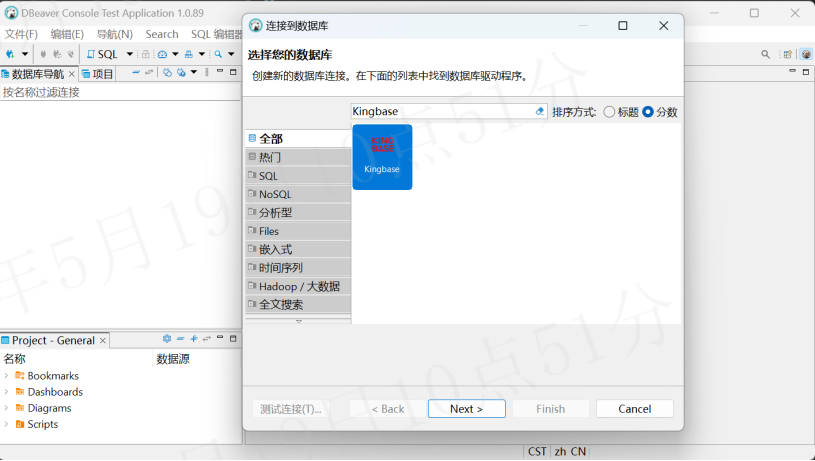The height and width of the screenshot is (461, 815).
Task: Open the 编辑(E) menu
Action: point(67,34)
